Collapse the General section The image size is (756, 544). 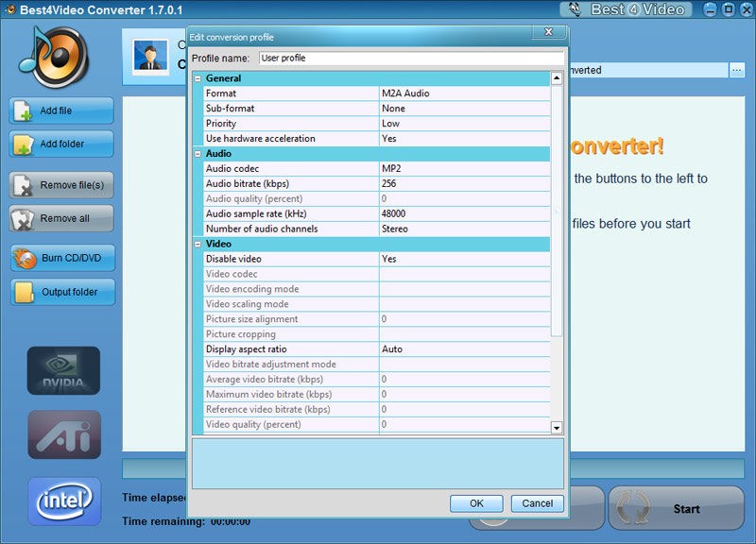tap(198, 78)
